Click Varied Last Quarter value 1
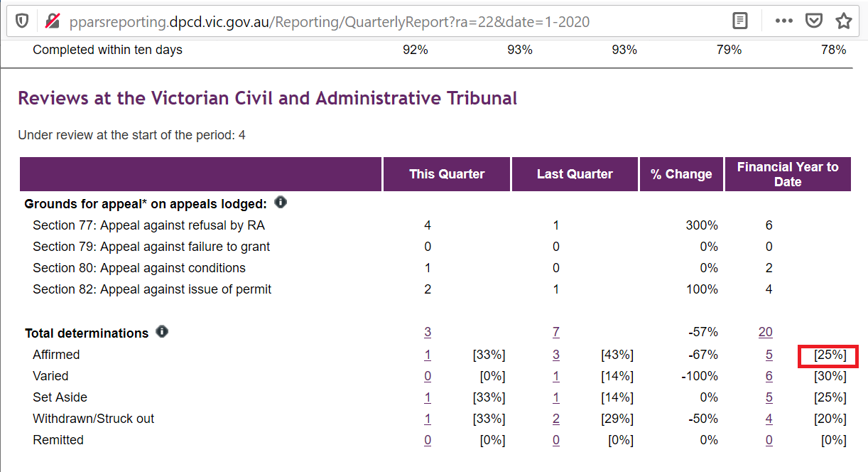The image size is (868, 472). click(x=556, y=376)
